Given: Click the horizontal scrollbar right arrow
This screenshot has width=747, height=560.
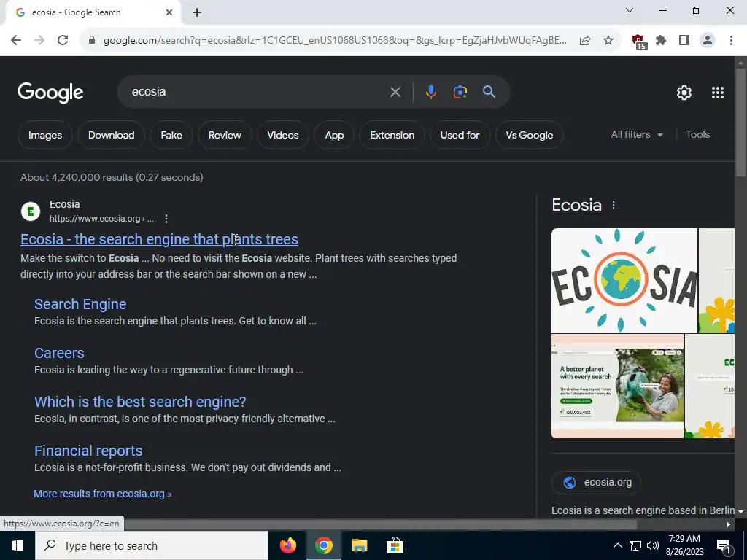Looking at the screenshot, I should (729, 525).
